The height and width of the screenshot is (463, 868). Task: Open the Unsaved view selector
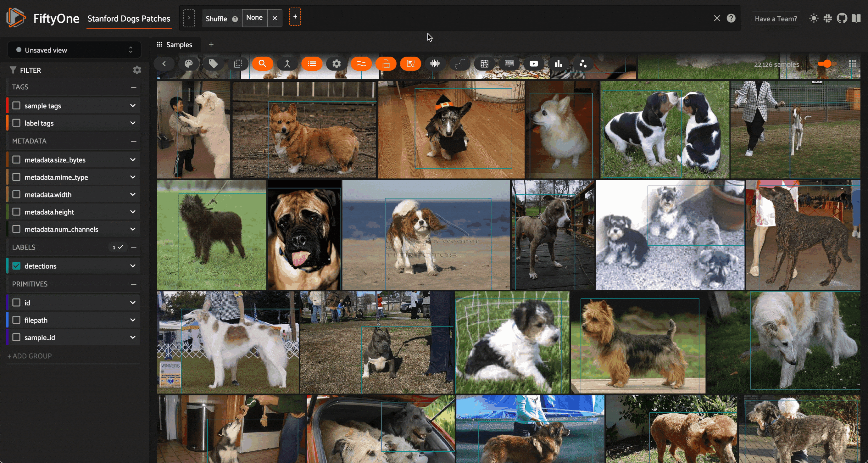74,50
